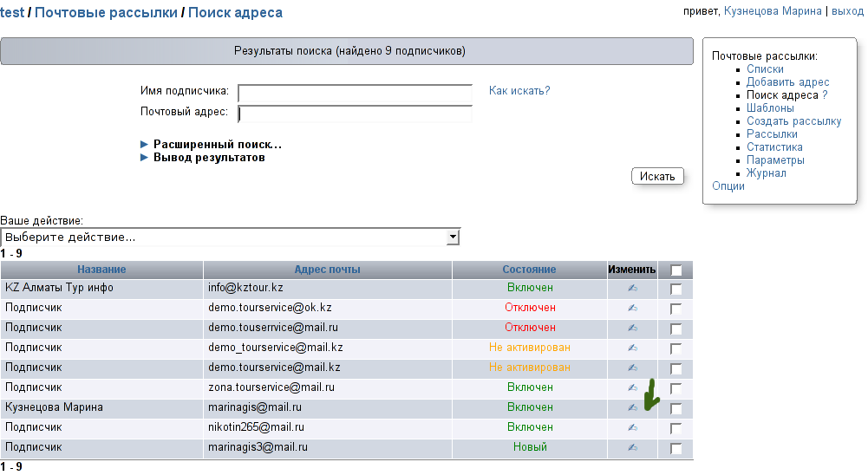The width and height of the screenshot is (868, 475).
Task: Check the marinagis@mail.ru row box
Action: tap(675, 408)
